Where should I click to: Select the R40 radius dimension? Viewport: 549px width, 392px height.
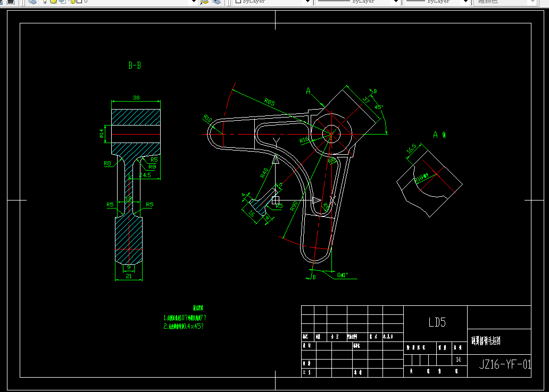tap(264, 173)
